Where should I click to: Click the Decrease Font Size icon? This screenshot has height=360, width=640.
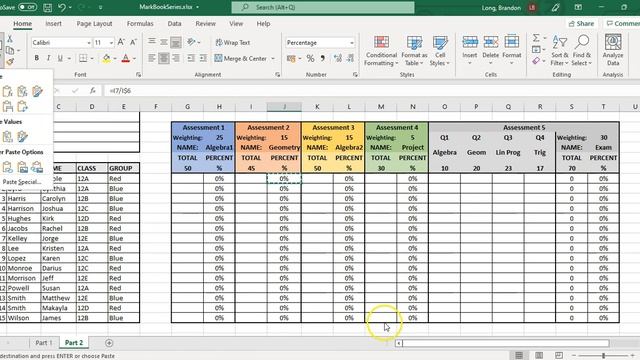click(133, 42)
